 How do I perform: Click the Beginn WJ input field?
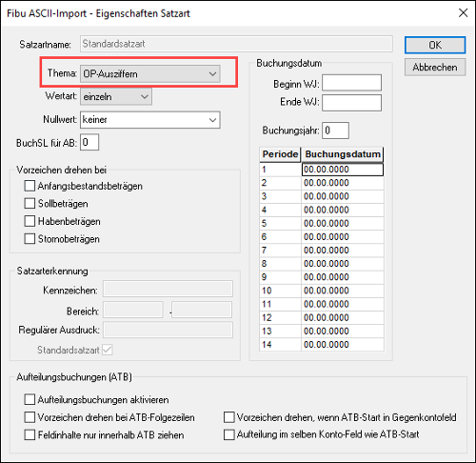(x=351, y=83)
